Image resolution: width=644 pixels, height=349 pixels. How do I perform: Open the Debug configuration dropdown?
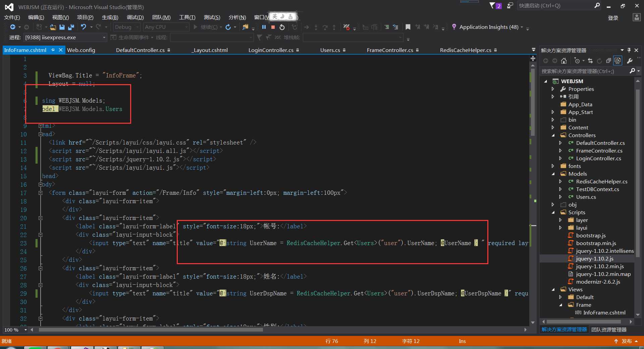pos(127,27)
